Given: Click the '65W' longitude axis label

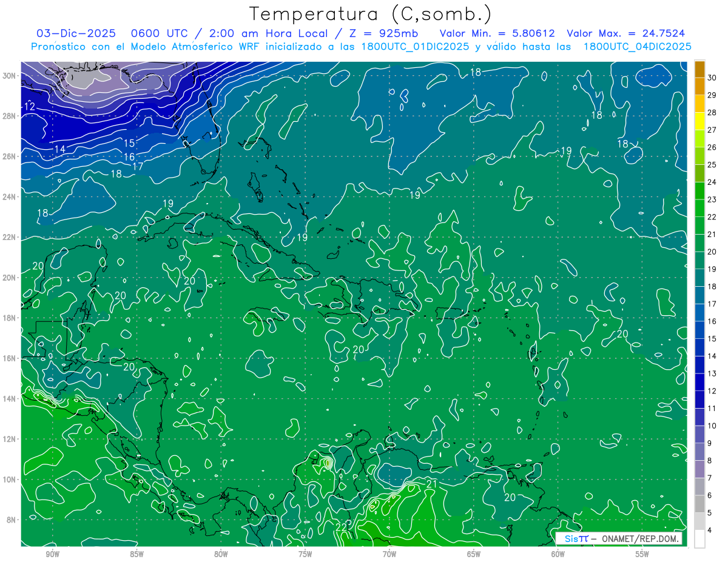Looking at the screenshot, I should pyautogui.click(x=474, y=554).
